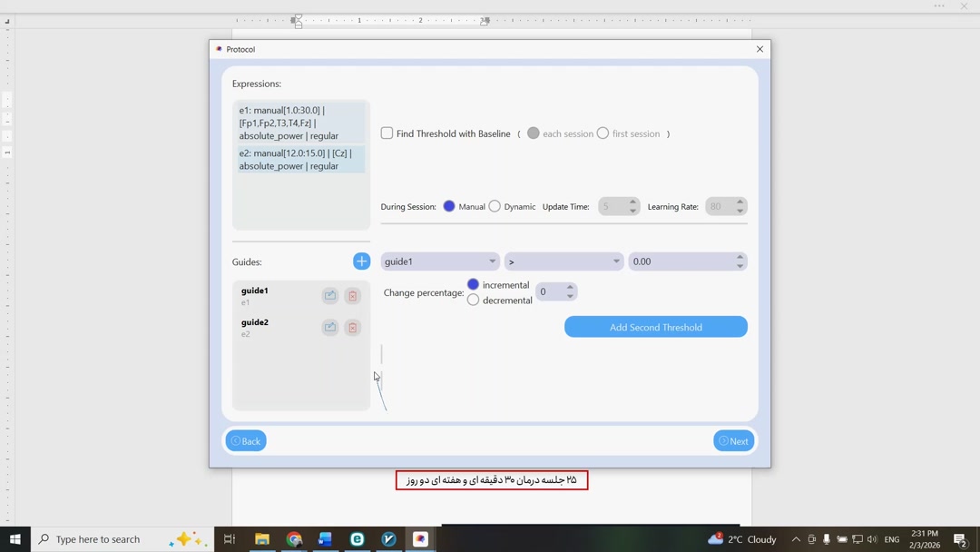Click Add Second Threshold button

656,327
